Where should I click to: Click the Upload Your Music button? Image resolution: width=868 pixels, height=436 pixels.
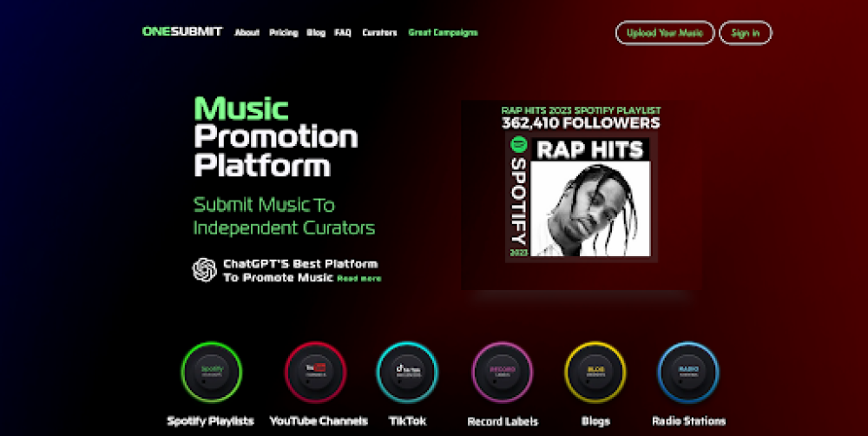coord(665,33)
